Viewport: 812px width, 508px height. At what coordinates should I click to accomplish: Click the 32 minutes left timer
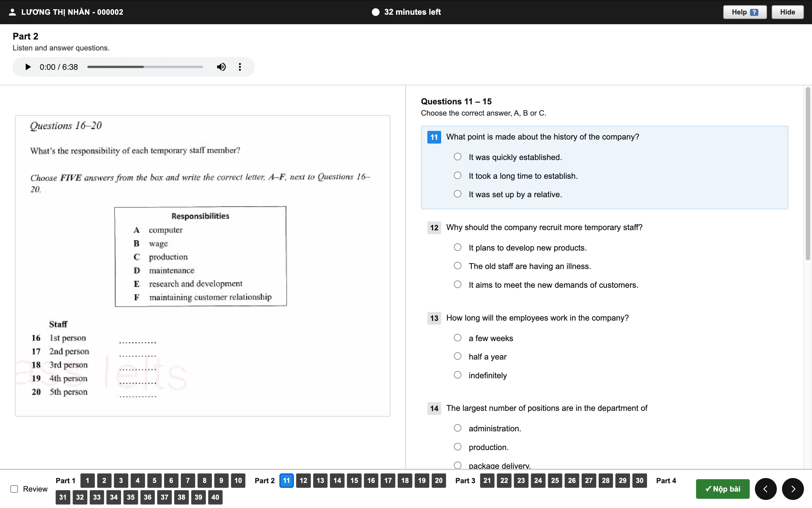(406, 12)
